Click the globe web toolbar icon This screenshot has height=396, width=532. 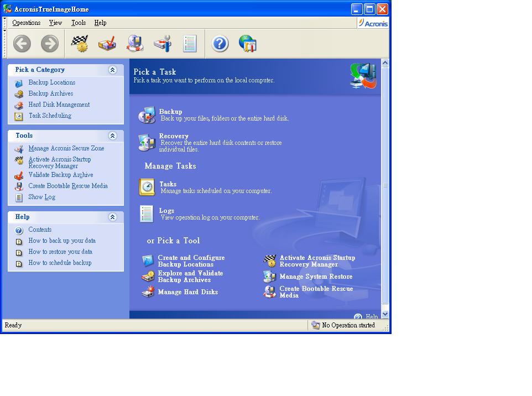tap(248, 44)
